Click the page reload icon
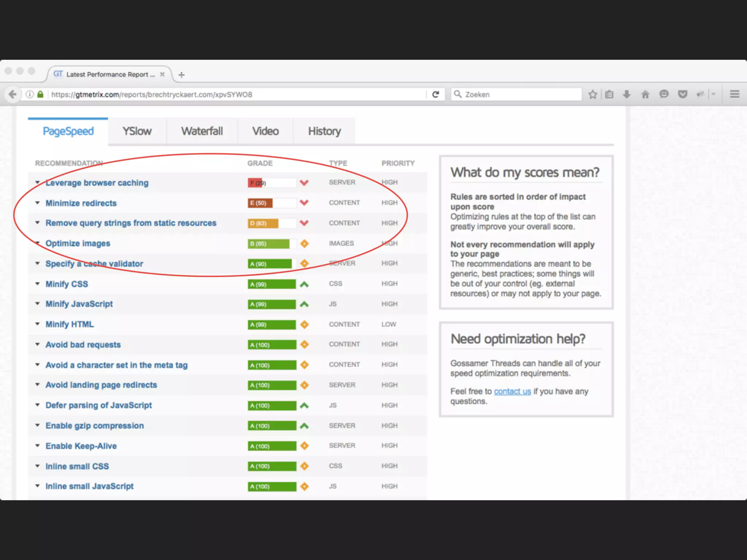The image size is (747, 560). (x=436, y=94)
